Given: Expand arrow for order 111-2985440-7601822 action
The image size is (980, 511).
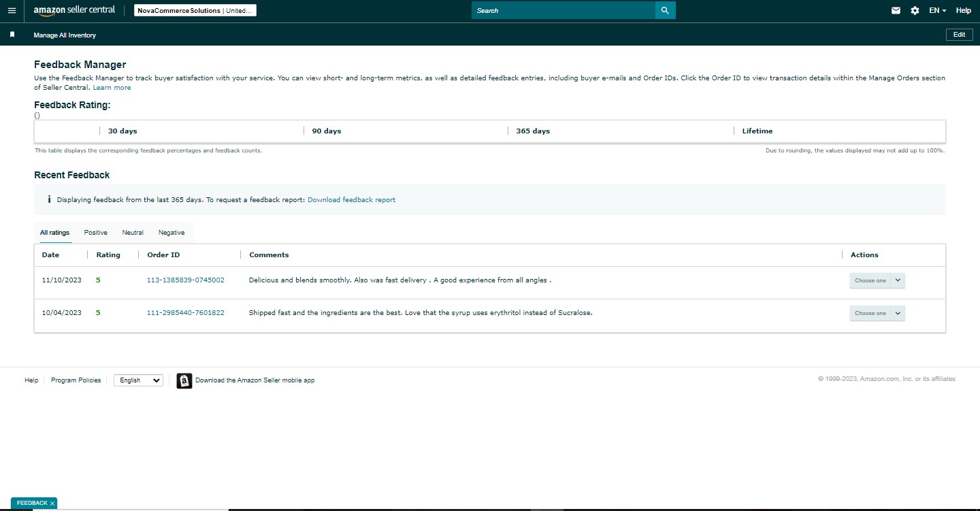Looking at the screenshot, I should [898, 313].
